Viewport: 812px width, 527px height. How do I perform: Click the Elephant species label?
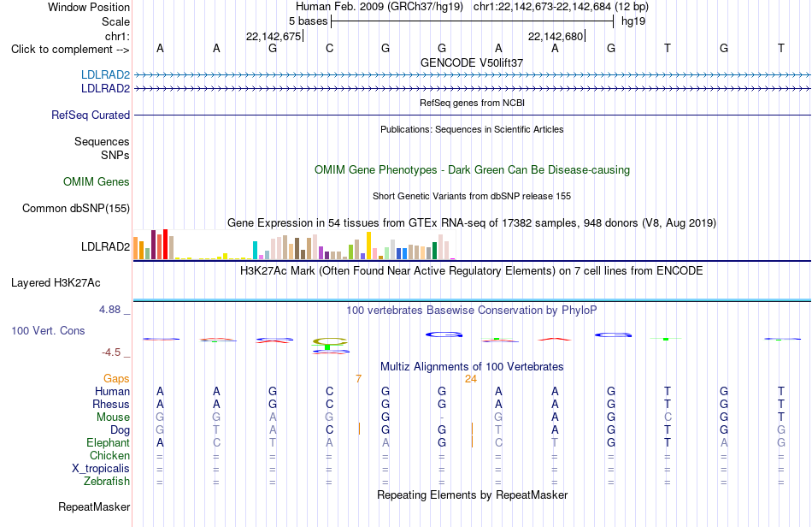coord(108,443)
